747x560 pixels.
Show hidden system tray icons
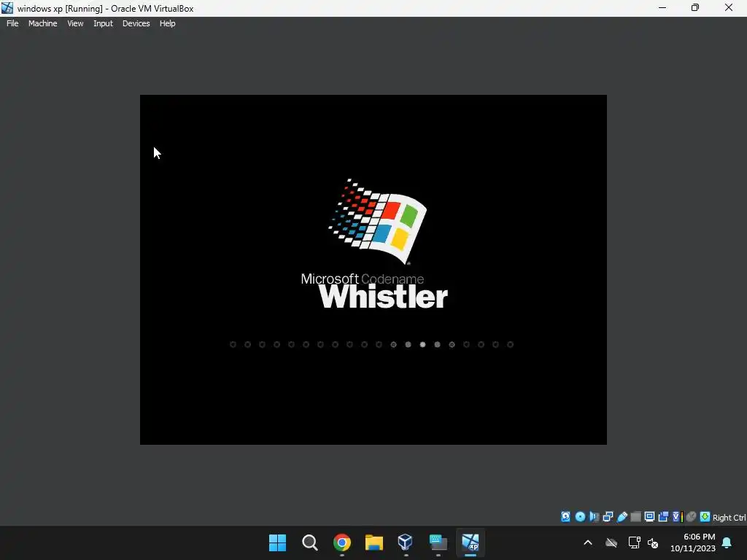pos(588,542)
